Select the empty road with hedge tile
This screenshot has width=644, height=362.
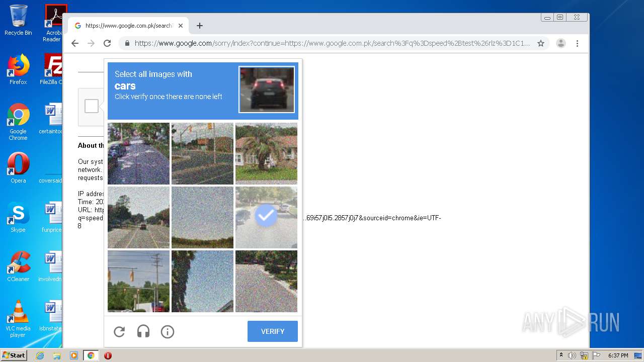pos(266,281)
